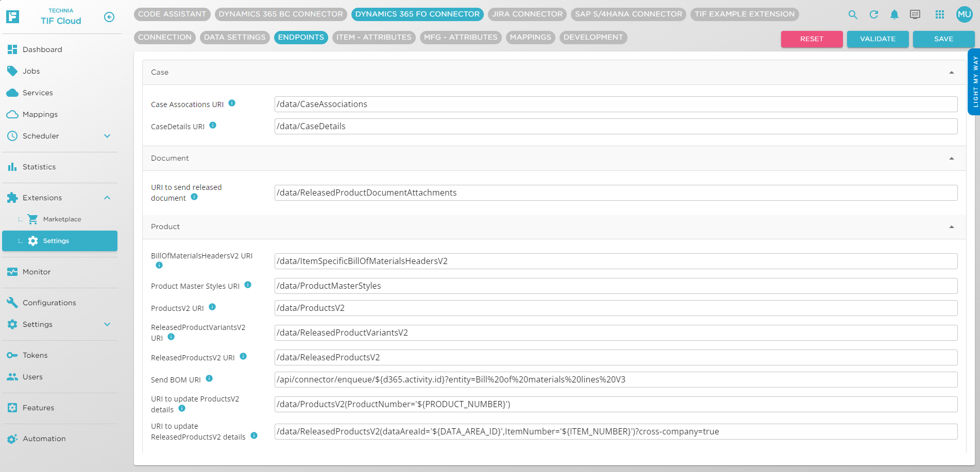The width and height of the screenshot is (980, 472).
Task: Switch to the JIRA CONNECTOR tab
Action: tap(527, 14)
